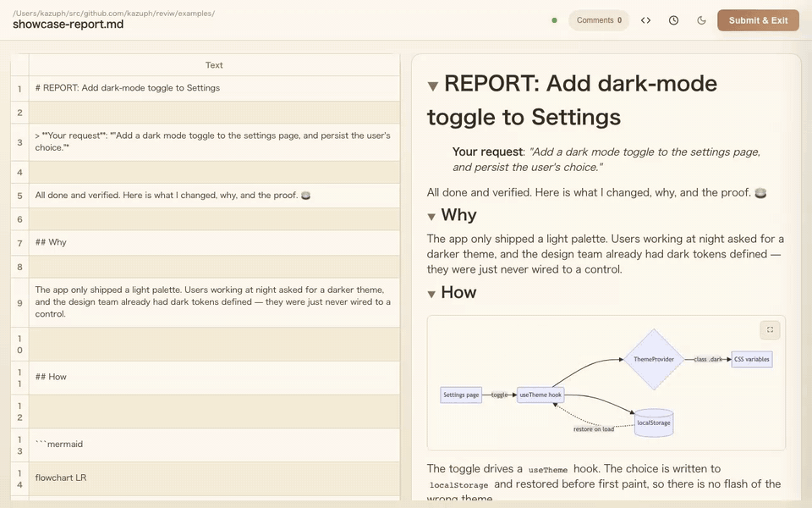Click the inline localStorage code text
The image size is (812, 508).
tap(458, 485)
